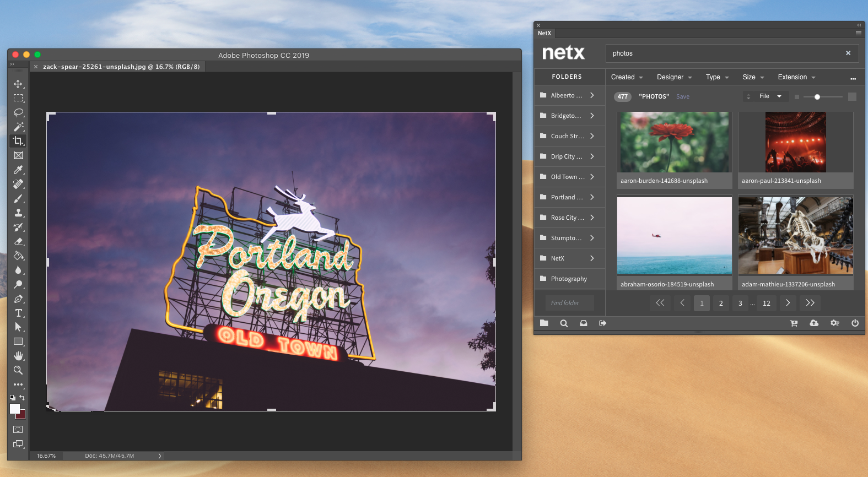Open the aaron-burden-142688-unsplash thumbnail
The height and width of the screenshot is (477, 868).
coord(675,142)
